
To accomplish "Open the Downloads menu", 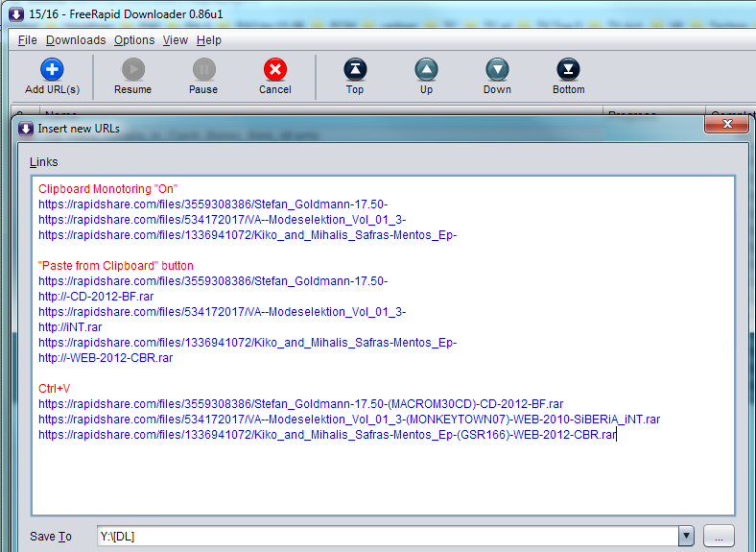I will 76,40.
